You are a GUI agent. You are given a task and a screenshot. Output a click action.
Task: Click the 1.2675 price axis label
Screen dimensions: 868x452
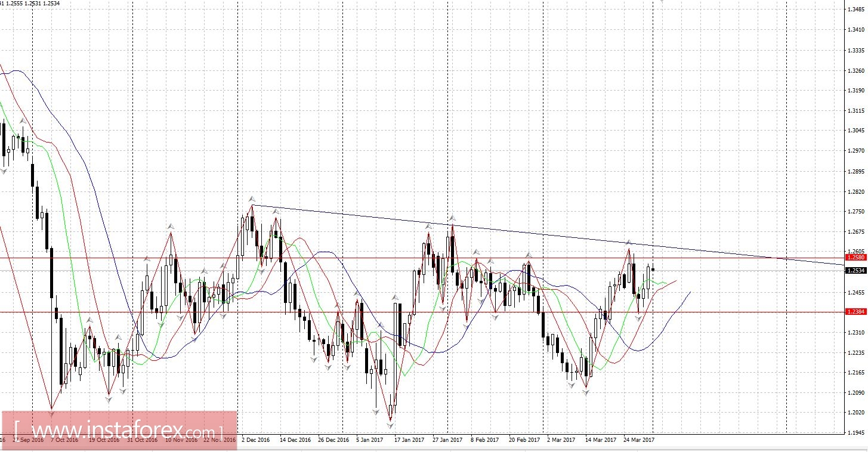coord(857,232)
